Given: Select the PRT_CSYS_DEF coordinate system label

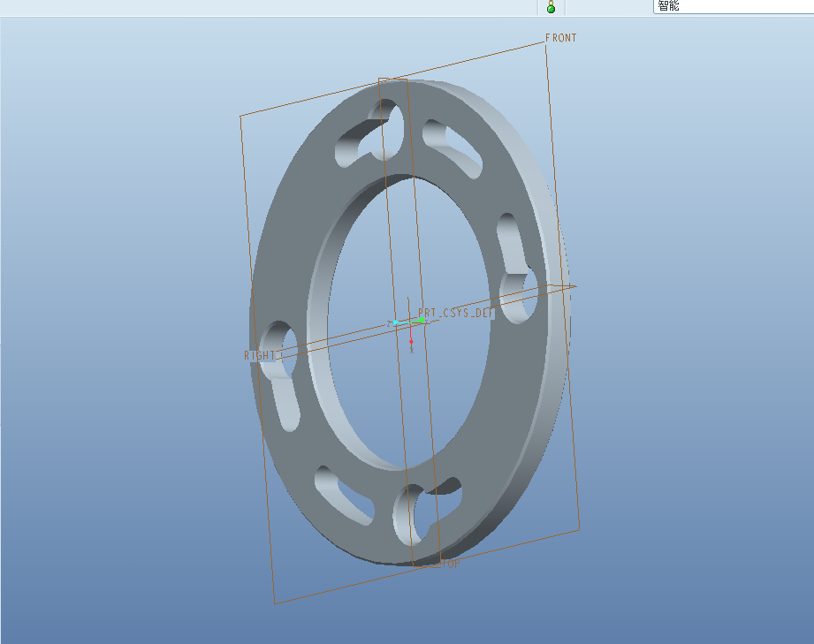Looking at the screenshot, I should [x=456, y=313].
